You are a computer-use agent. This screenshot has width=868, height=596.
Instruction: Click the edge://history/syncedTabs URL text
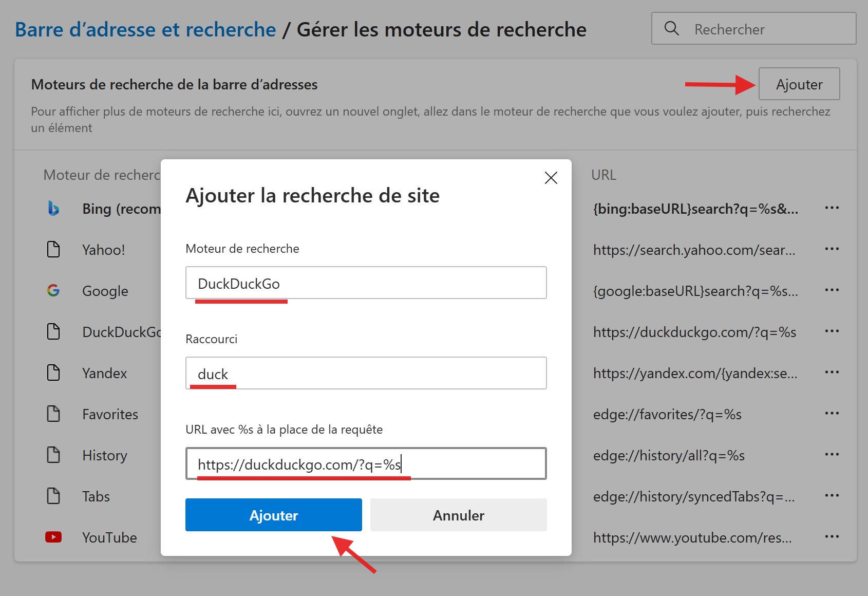point(694,496)
